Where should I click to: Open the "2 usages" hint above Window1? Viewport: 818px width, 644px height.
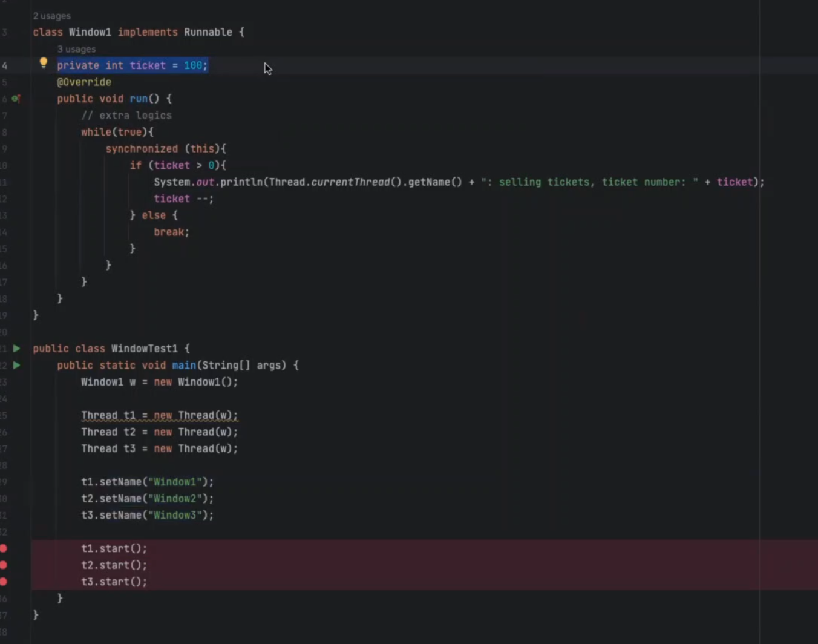(x=51, y=16)
